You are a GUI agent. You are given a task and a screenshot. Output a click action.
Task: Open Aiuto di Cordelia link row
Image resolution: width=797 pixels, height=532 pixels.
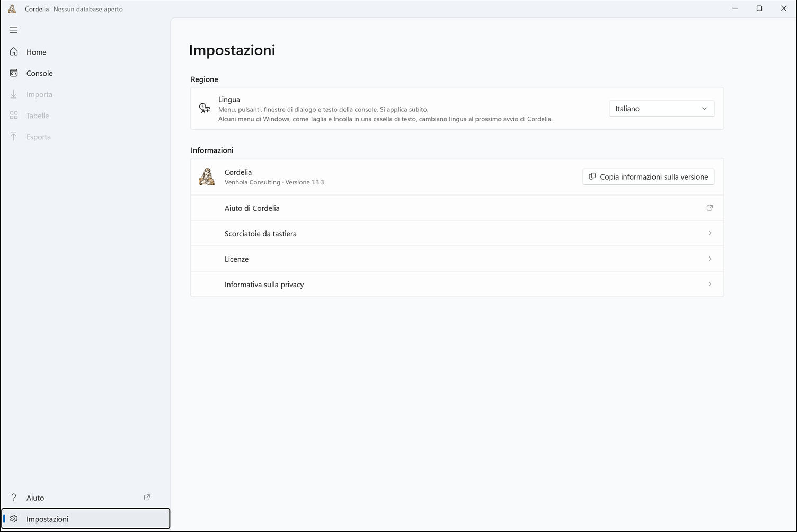coord(457,208)
